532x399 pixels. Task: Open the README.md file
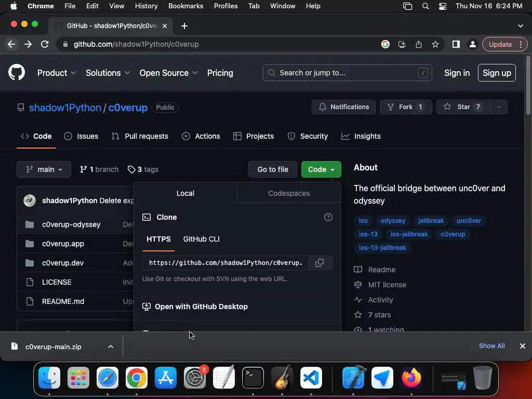(63, 301)
